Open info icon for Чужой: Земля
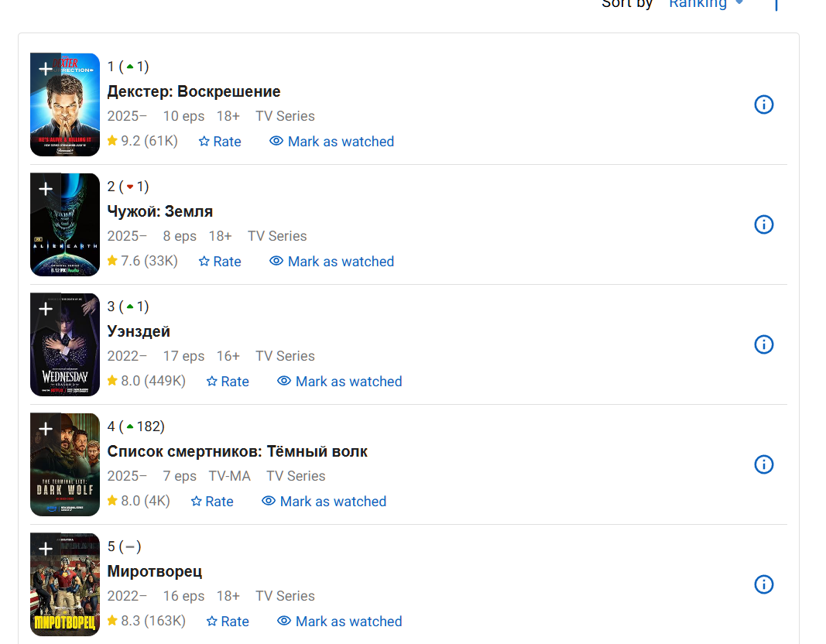 tap(763, 224)
